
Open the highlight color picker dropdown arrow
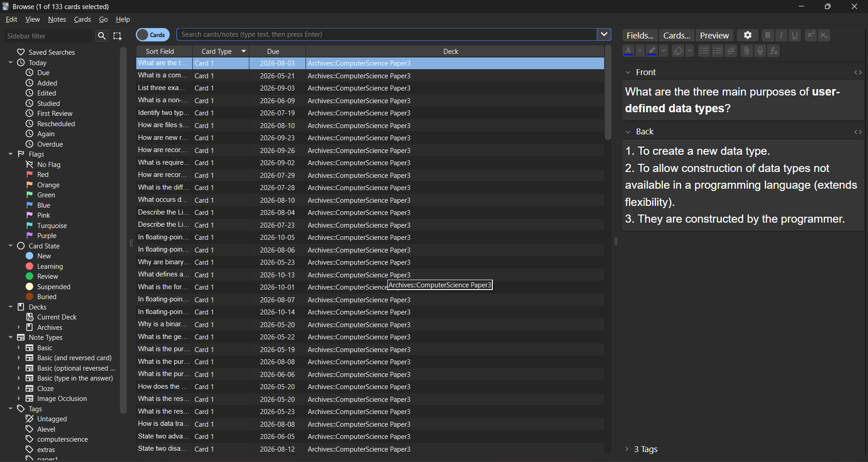pyautogui.click(x=663, y=51)
